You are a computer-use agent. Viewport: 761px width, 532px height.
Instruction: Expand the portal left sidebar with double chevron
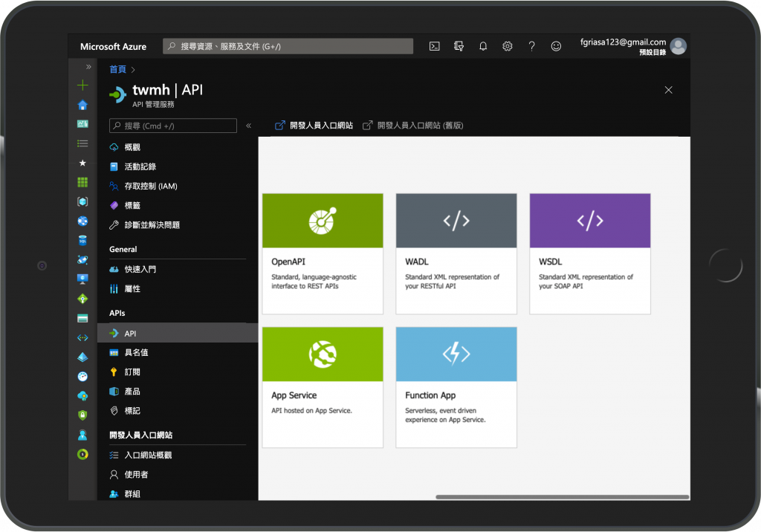coord(88,67)
